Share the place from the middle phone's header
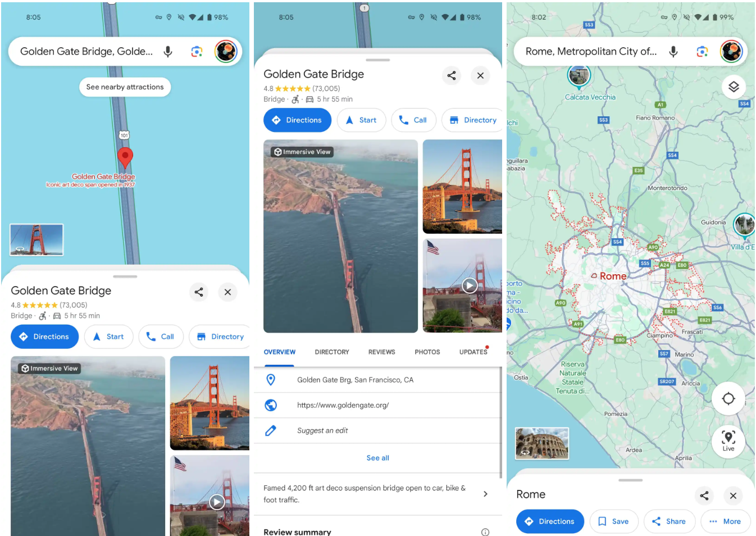Screen dimensions: 756x536 [x=452, y=75]
